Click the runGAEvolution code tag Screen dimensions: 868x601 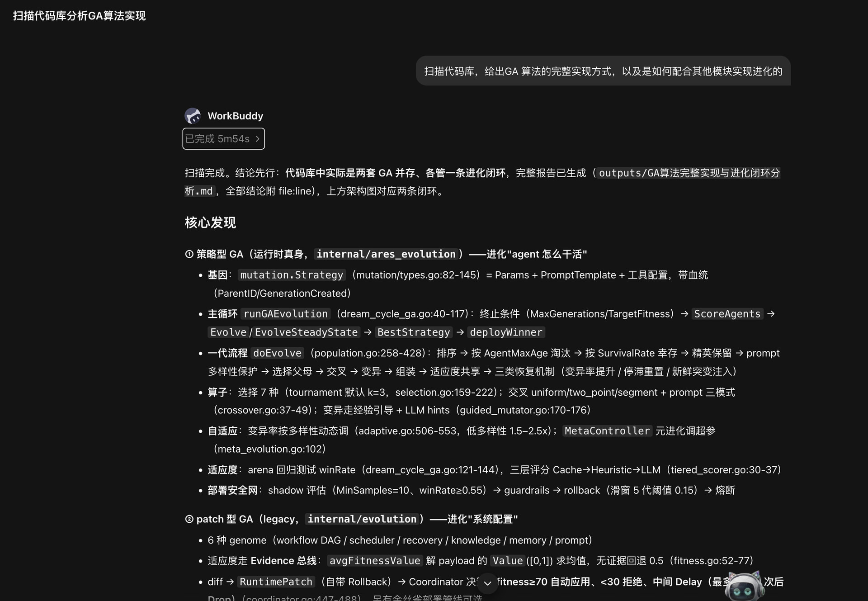286,314
